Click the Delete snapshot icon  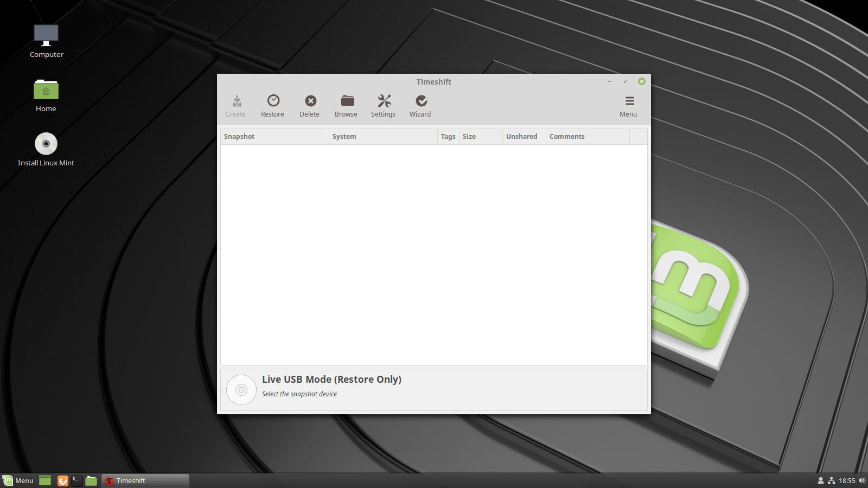pos(309,106)
